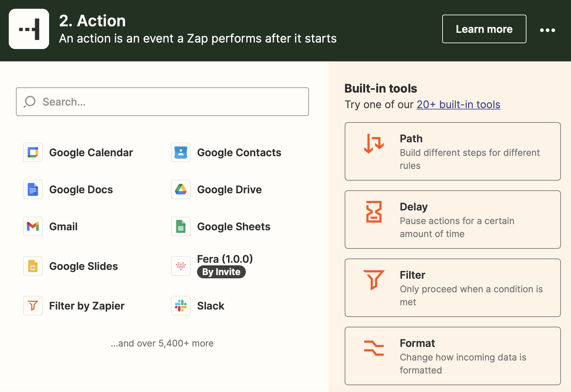Click the Google Docs app icon
The height and width of the screenshot is (392, 571).
click(33, 189)
